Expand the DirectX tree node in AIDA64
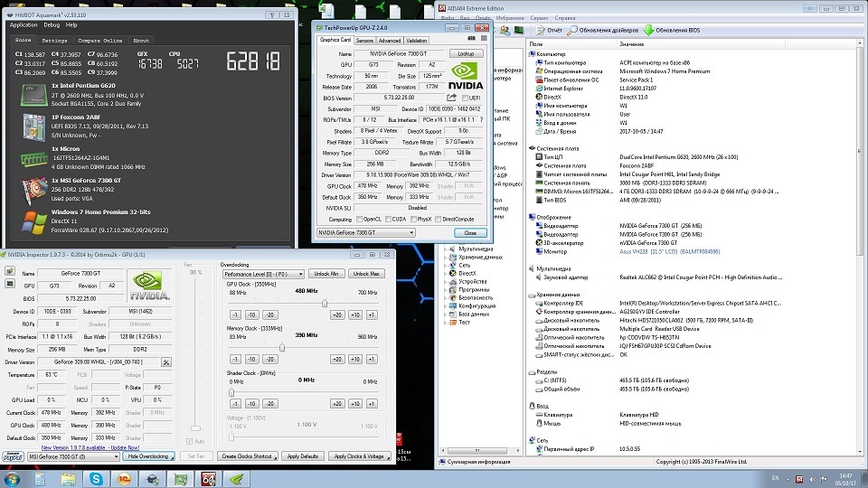The width and height of the screenshot is (868, 488). coord(445,273)
